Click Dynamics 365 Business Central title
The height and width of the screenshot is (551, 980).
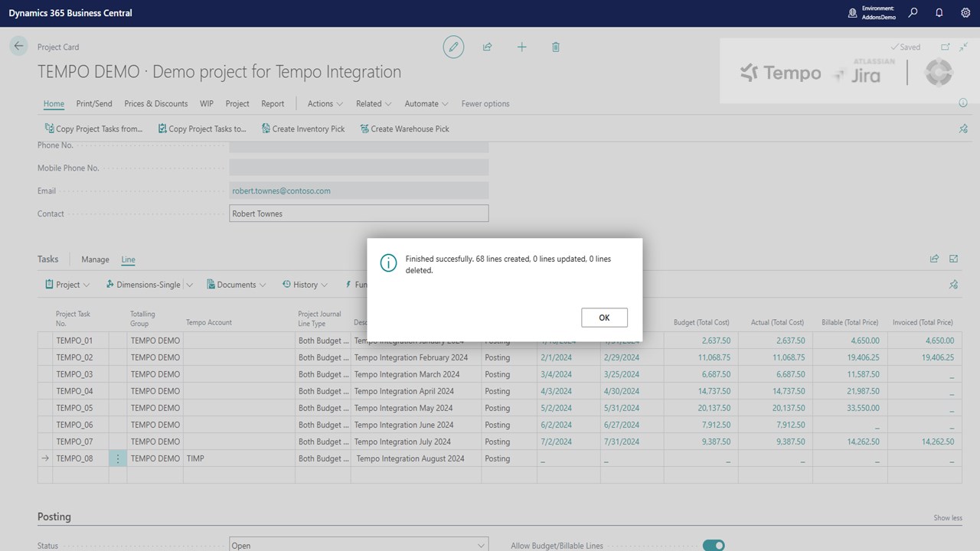tap(70, 13)
